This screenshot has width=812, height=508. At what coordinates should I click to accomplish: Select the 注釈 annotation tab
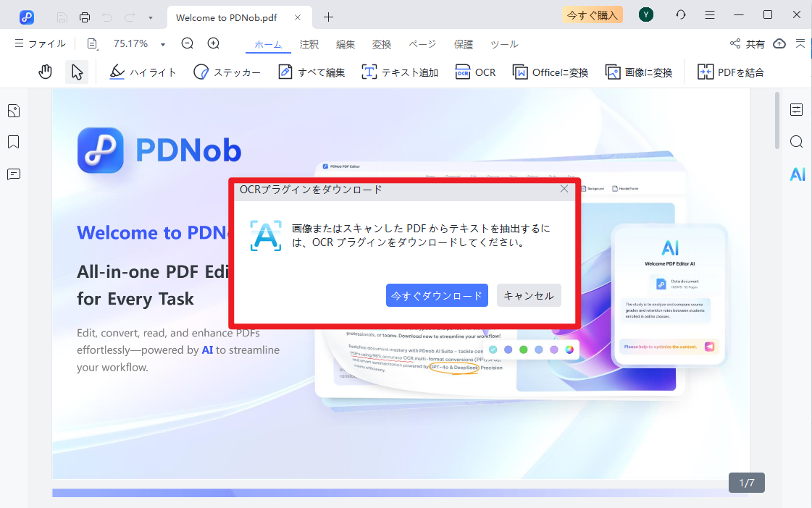click(x=309, y=44)
